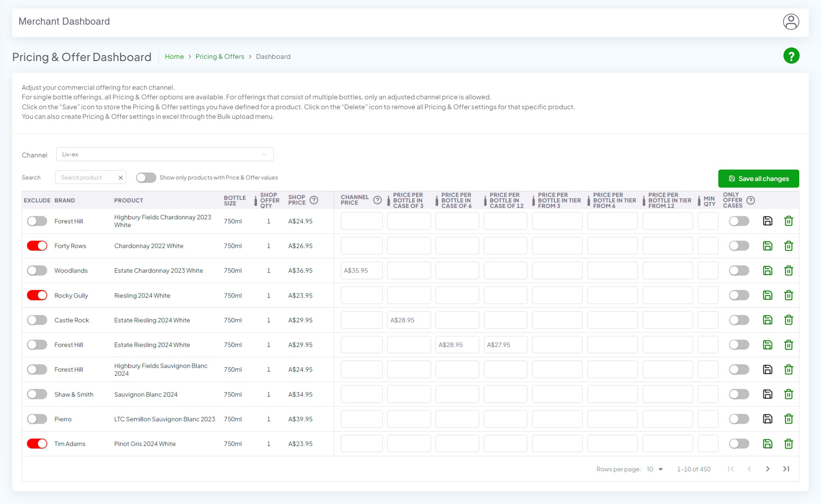
Task: Select the LTC Semillon Sauvignon Blanc 2023 product
Action: coord(164,419)
